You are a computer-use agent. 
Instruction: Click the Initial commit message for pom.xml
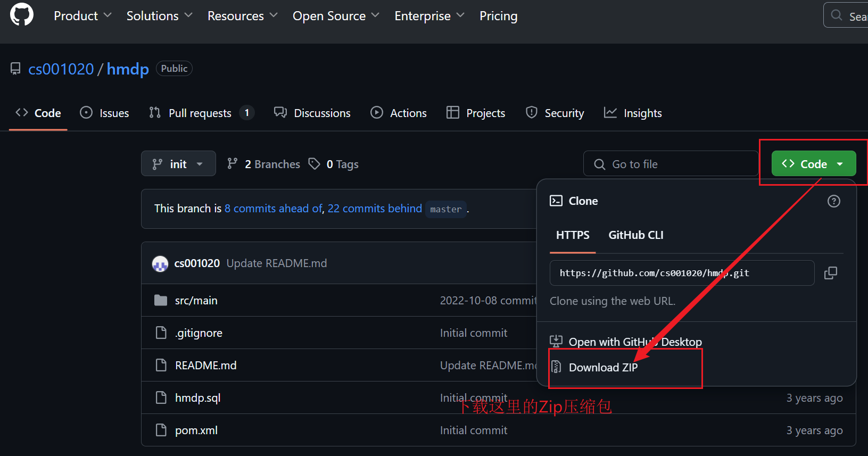pos(474,430)
